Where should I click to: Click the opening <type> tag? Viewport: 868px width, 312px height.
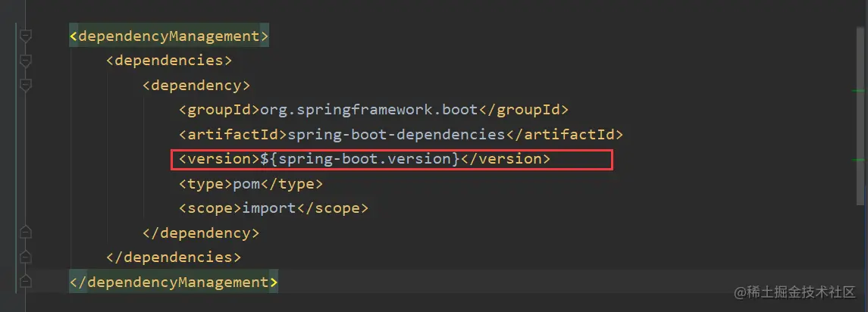click(205, 184)
